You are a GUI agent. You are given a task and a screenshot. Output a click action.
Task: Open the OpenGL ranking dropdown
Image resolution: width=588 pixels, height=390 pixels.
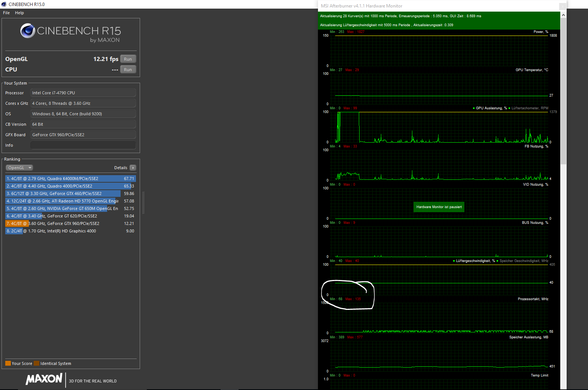(19, 168)
